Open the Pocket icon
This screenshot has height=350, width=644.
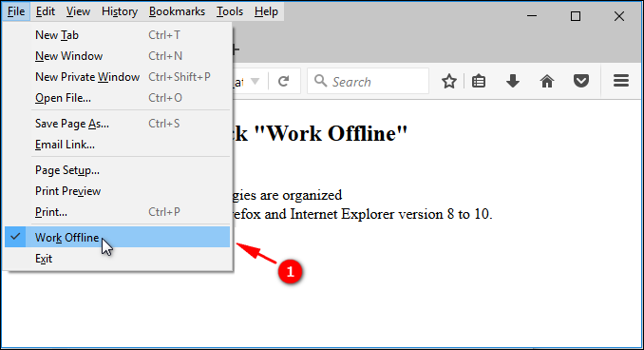(581, 81)
